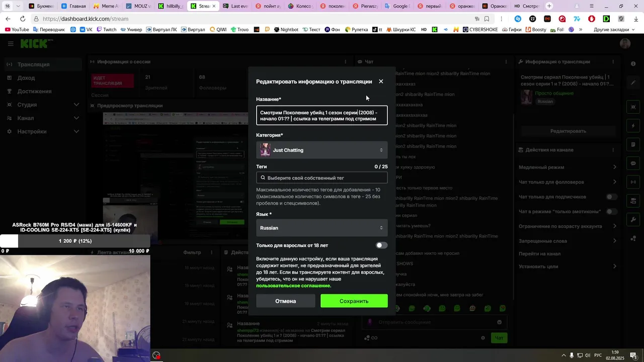Click the green Чат send button
The image size is (644, 362).
[x=499, y=338]
